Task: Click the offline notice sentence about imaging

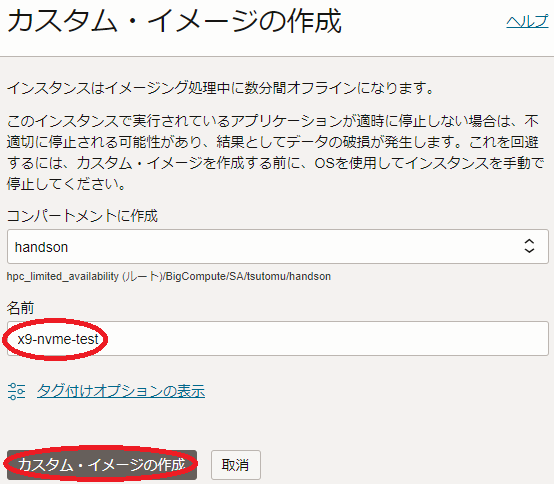Action: tap(220, 88)
